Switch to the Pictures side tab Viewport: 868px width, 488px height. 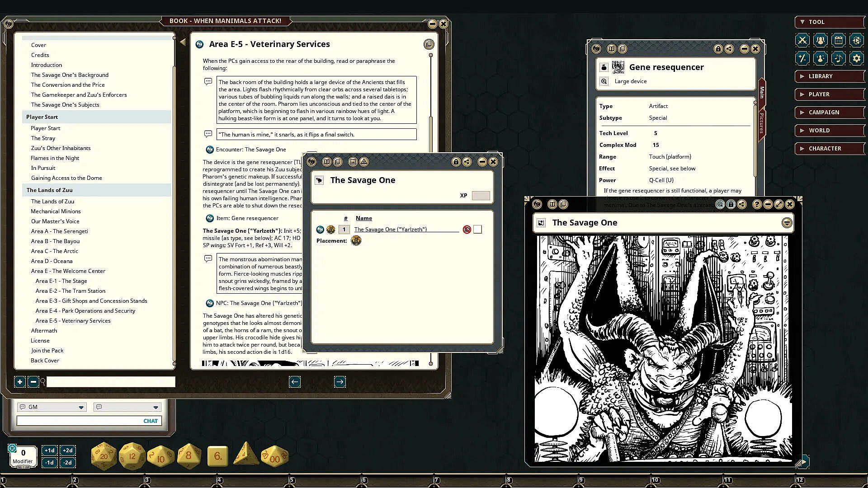762,123
